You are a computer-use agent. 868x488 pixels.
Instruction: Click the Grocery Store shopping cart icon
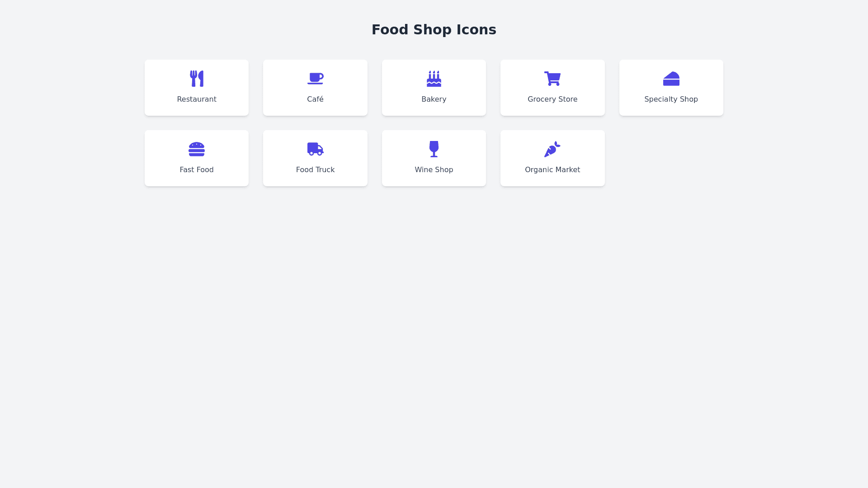click(x=552, y=78)
